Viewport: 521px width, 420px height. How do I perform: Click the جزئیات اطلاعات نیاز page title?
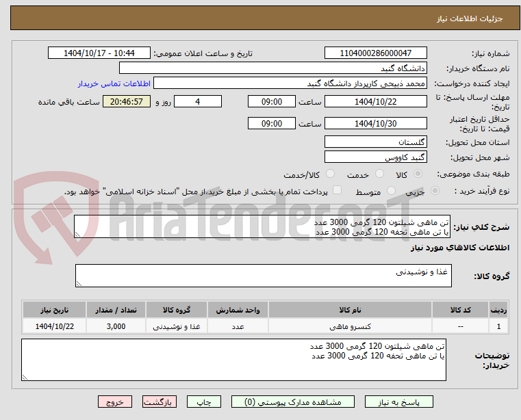pyautogui.click(x=469, y=18)
